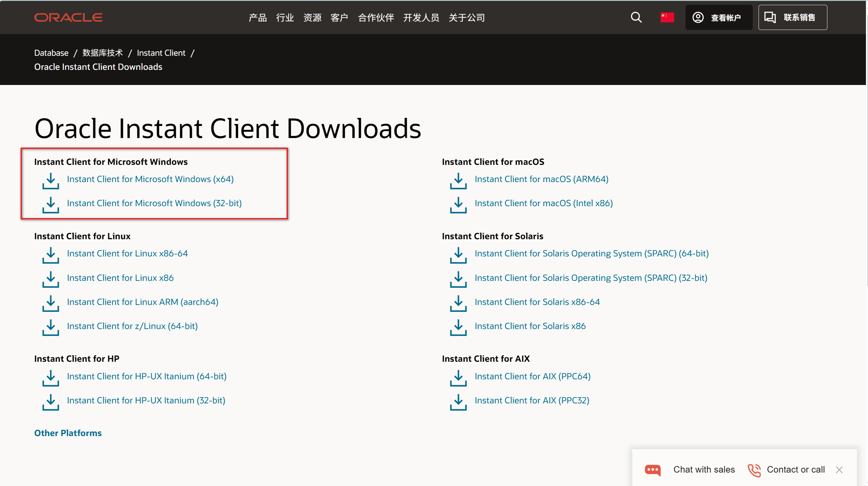Viewport: 868px width, 486px height.
Task: Follow the Other Platforms link
Action: click(68, 433)
